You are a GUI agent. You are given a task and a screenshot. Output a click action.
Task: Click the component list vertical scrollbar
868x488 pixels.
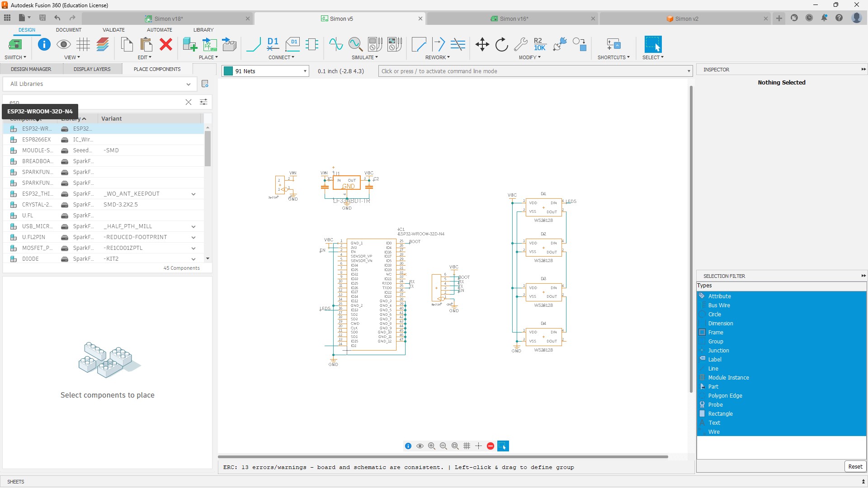click(x=208, y=149)
